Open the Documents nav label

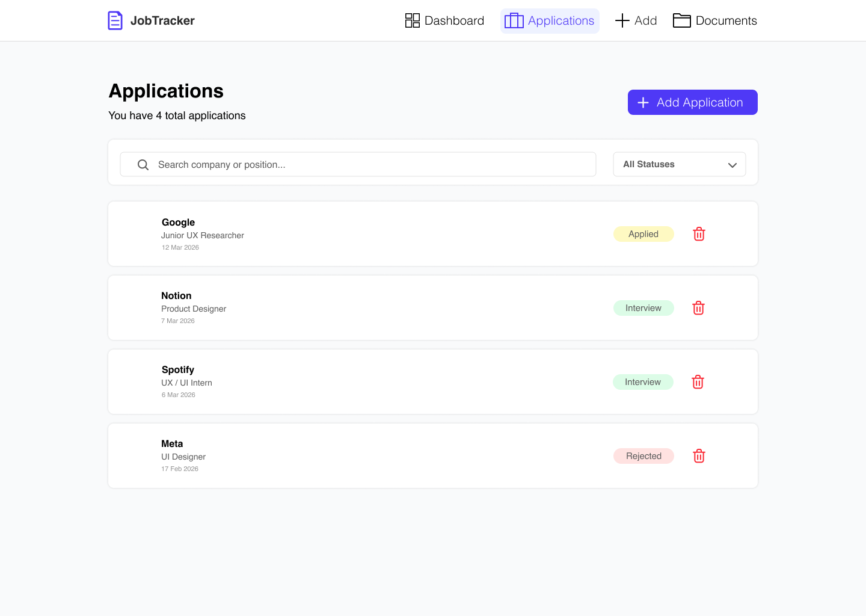click(x=726, y=20)
